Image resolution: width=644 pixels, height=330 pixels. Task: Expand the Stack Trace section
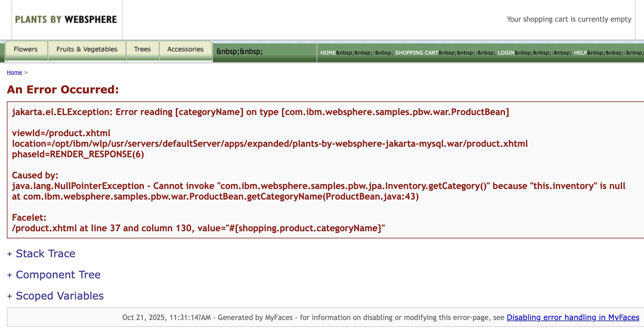tap(45, 254)
